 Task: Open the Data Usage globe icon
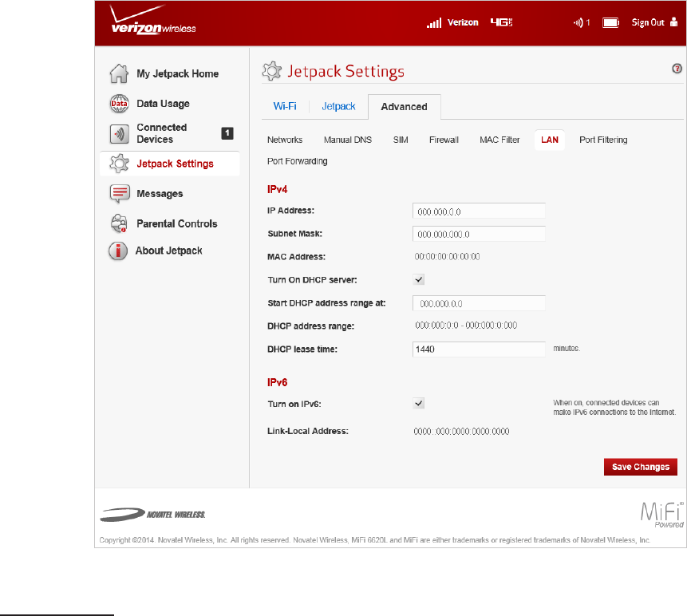click(118, 104)
